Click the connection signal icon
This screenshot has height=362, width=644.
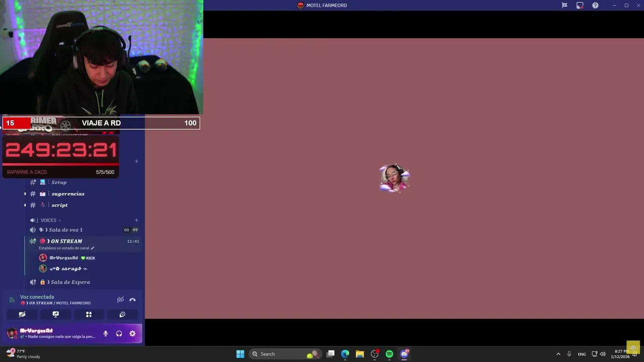coord(12,300)
